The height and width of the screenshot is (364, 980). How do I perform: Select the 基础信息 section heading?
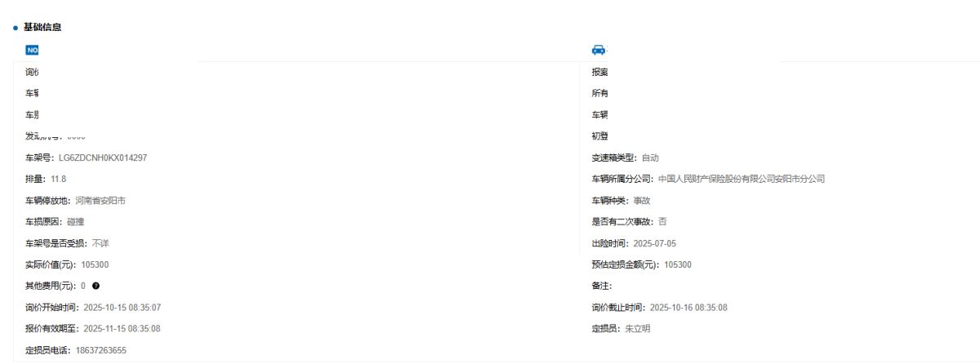(x=42, y=28)
